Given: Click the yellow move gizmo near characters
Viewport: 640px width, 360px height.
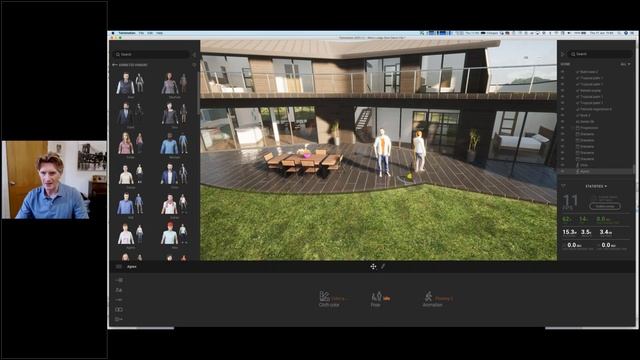Looking at the screenshot, I should (x=408, y=176).
